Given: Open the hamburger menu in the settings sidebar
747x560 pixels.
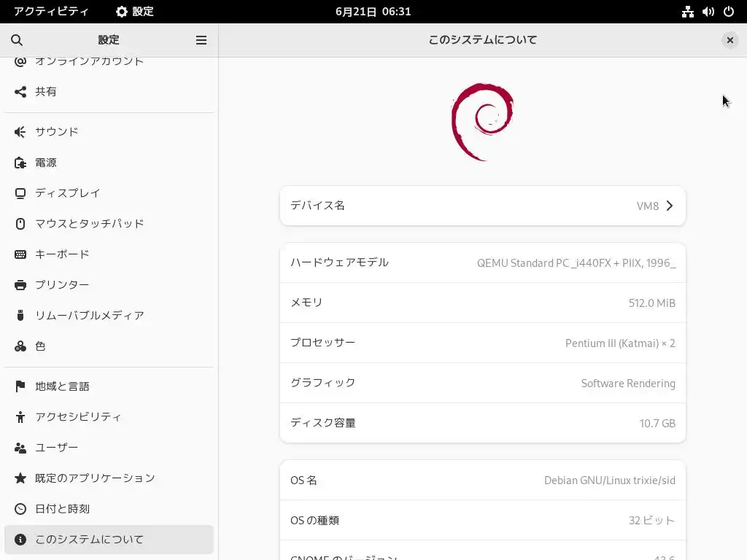Looking at the screenshot, I should coord(201,40).
